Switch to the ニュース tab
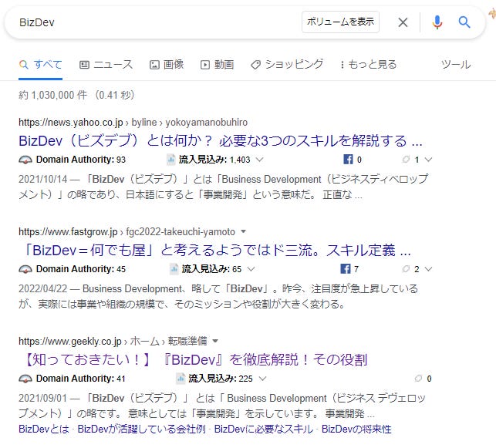 [x=106, y=65]
